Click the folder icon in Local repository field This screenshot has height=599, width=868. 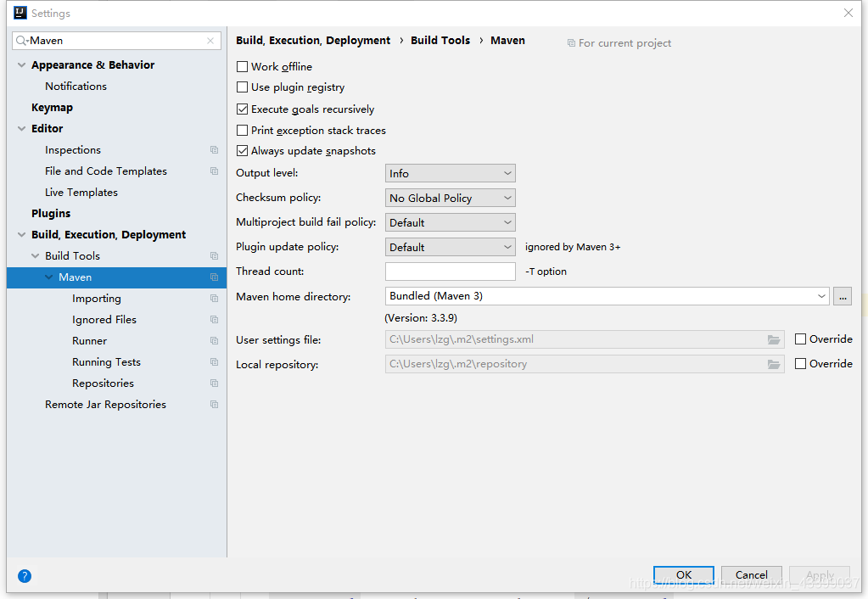point(774,364)
